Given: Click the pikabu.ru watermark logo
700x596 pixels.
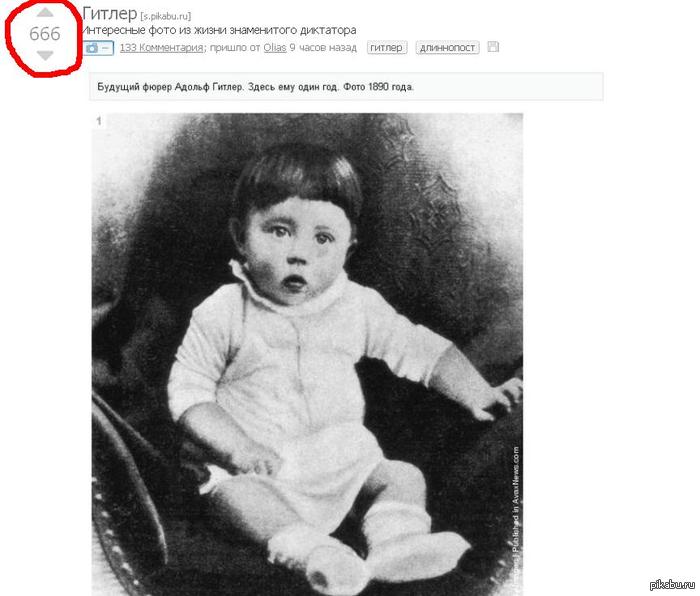Looking at the screenshot, I should coord(672,585).
